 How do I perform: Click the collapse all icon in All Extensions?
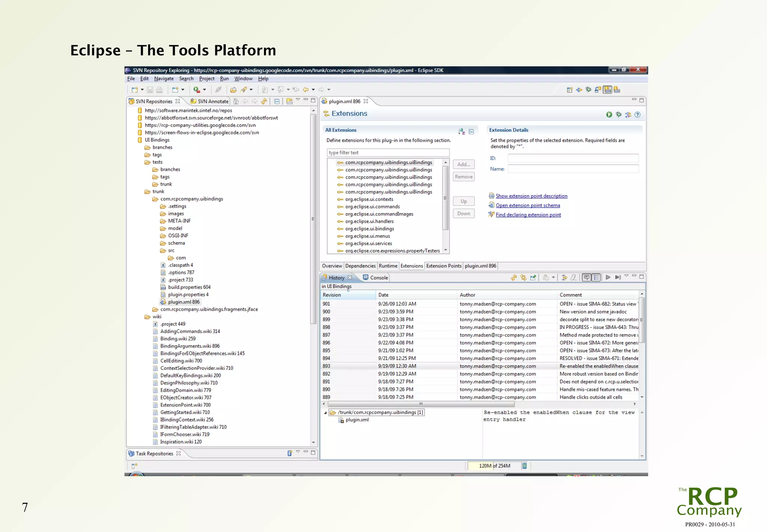point(472,131)
